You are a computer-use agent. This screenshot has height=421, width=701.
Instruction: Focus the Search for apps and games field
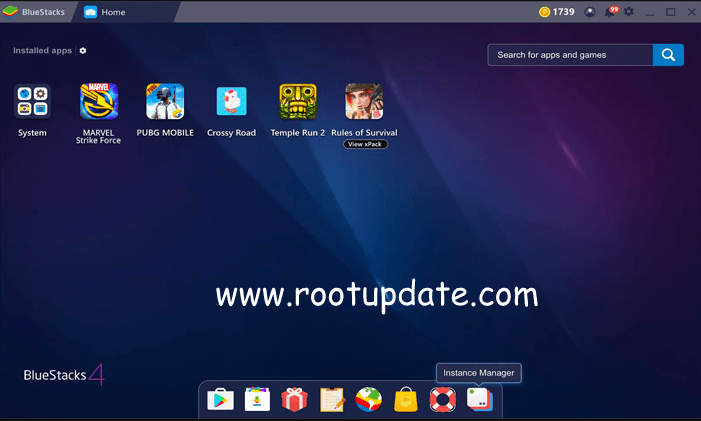click(x=570, y=55)
